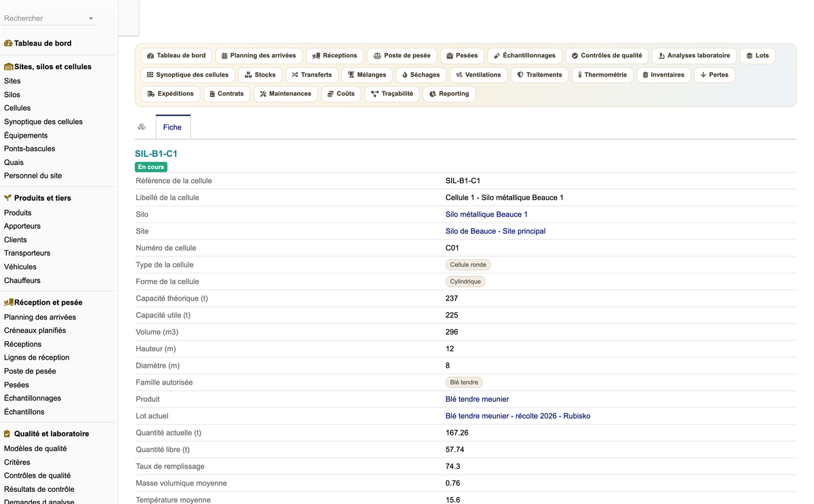Viewport: 814px width, 504px height.
Task: Open Maintenances toolbar button
Action: 286,94
